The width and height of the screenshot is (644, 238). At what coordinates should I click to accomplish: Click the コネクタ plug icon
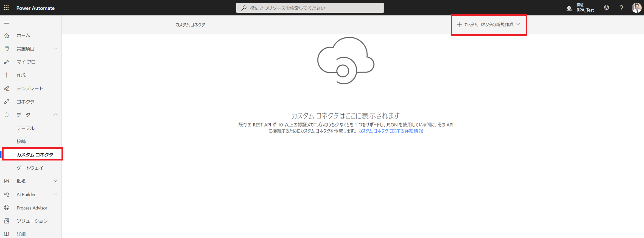pyautogui.click(x=7, y=101)
